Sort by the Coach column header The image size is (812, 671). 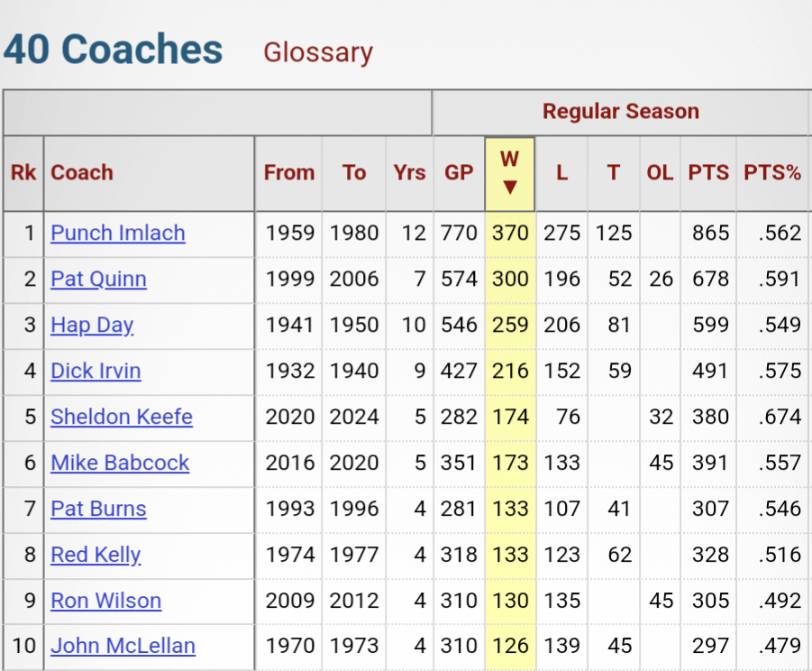click(x=82, y=173)
